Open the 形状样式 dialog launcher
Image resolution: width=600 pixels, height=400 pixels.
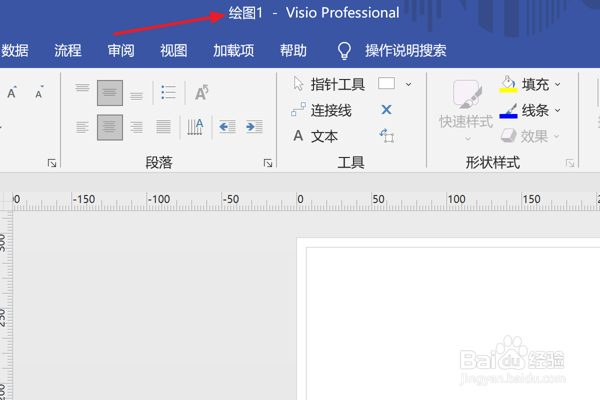(570, 163)
